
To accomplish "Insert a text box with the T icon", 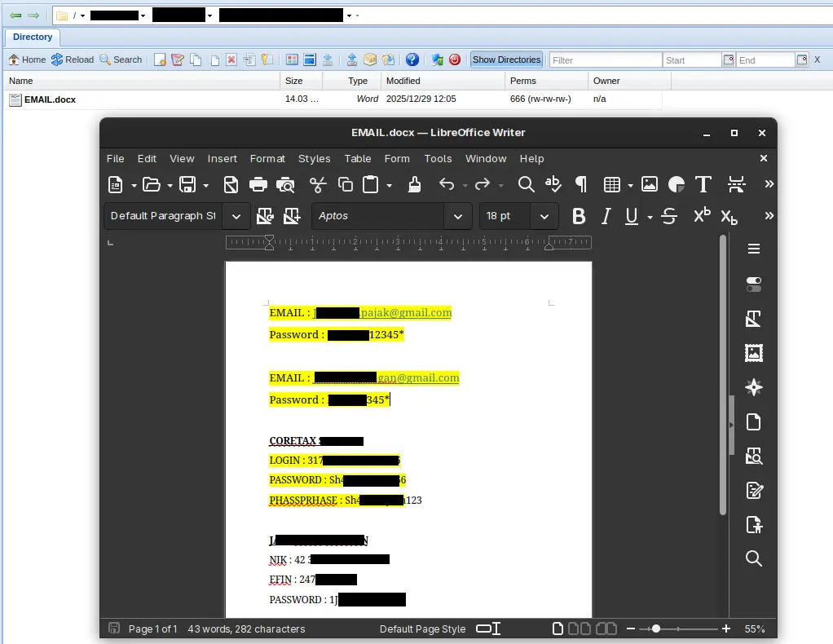I will pyautogui.click(x=703, y=184).
